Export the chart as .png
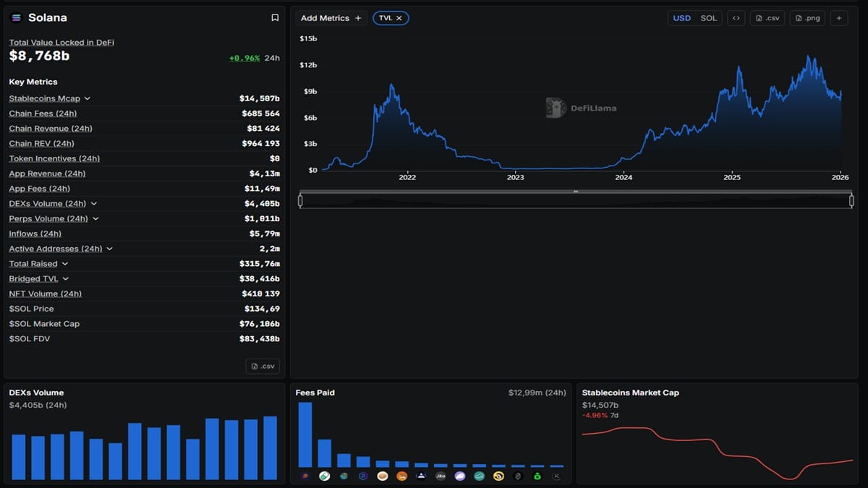 click(808, 18)
